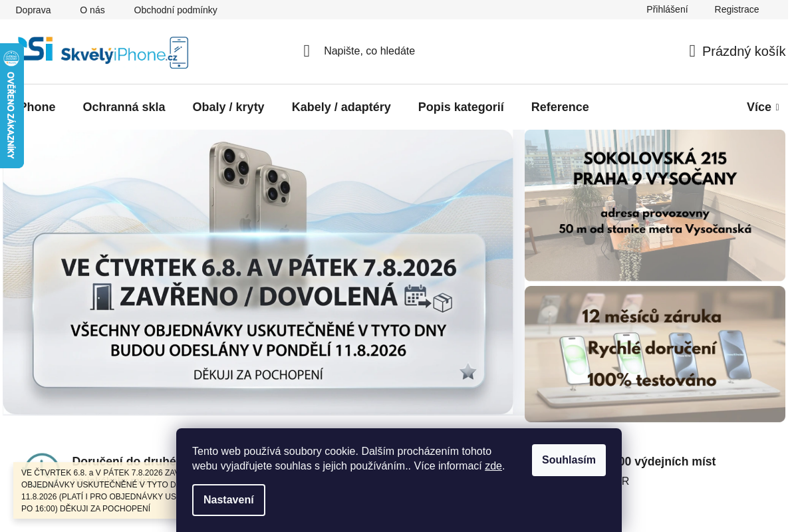Click the SkvělýiPhone.cz logo
This screenshot has height=532, width=798.
pyautogui.click(x=103, y=52)
